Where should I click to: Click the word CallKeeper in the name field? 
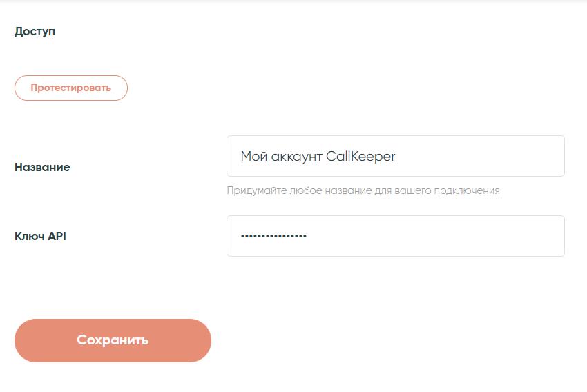click(x=360, y=157)
